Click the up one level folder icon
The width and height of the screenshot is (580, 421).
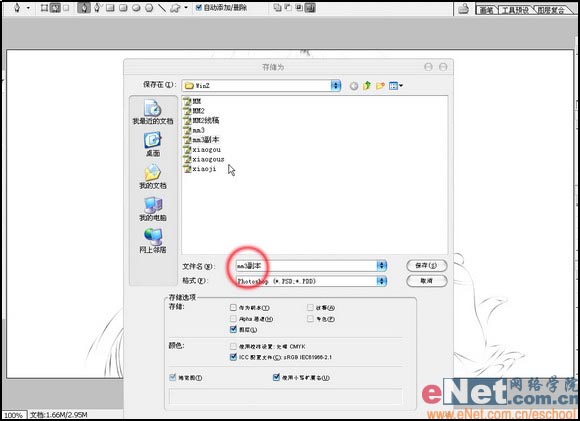click(x=367, y=86)
